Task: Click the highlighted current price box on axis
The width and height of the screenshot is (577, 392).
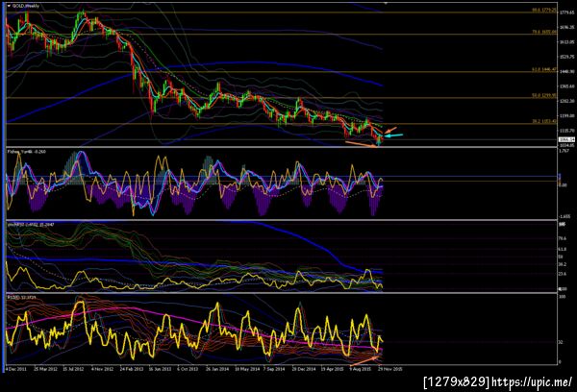Action: tap(566, 139)
